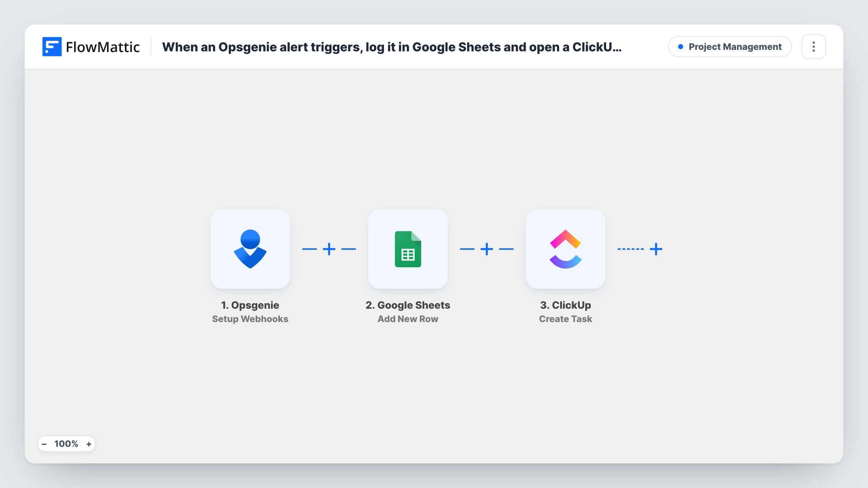Select the '2. Google Sheets' label
Screen dimensions: 868x488
408,305
